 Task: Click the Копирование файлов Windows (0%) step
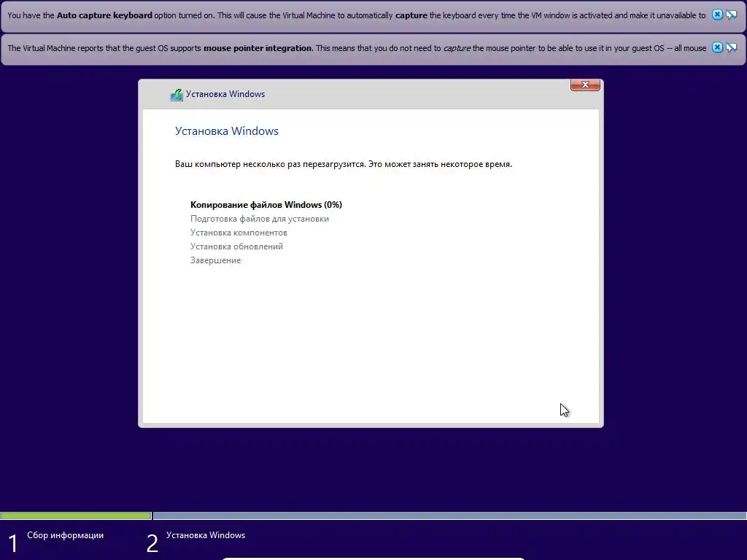click(x=266, y=205)
